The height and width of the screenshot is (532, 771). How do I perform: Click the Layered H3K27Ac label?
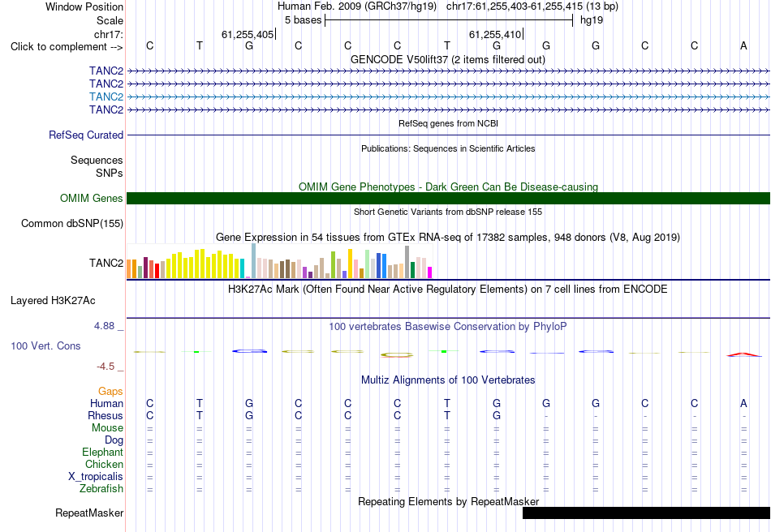point(53,301)
